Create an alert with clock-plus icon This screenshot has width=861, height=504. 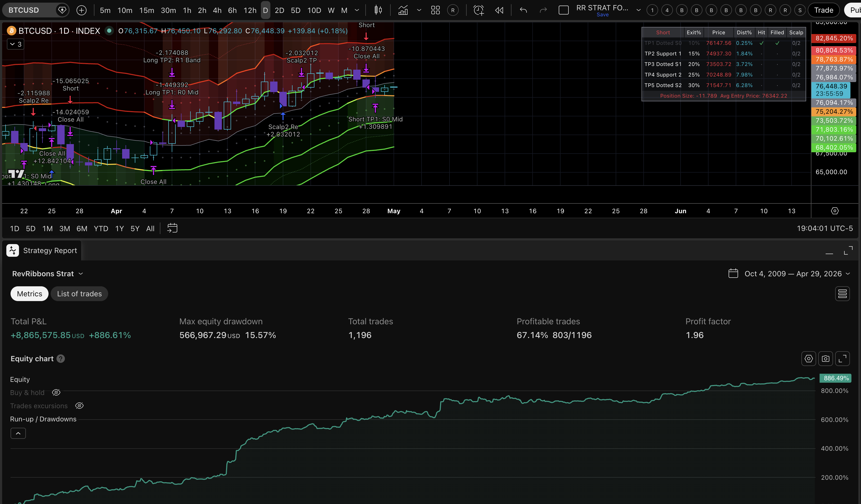(x=478, y=10)
